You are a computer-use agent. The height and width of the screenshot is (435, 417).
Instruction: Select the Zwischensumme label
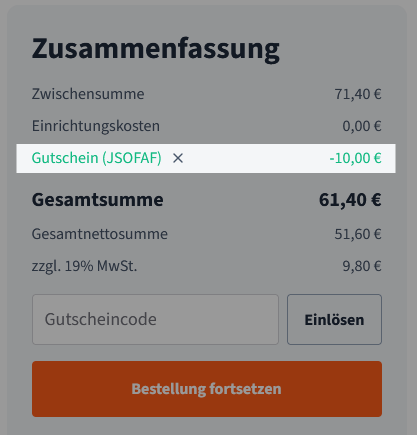coord(88,94)
